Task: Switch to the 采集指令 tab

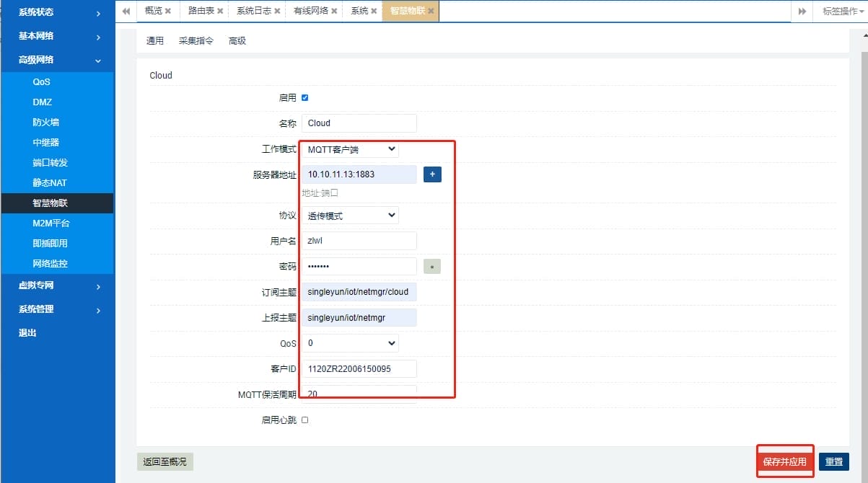Action: point(196,41)
